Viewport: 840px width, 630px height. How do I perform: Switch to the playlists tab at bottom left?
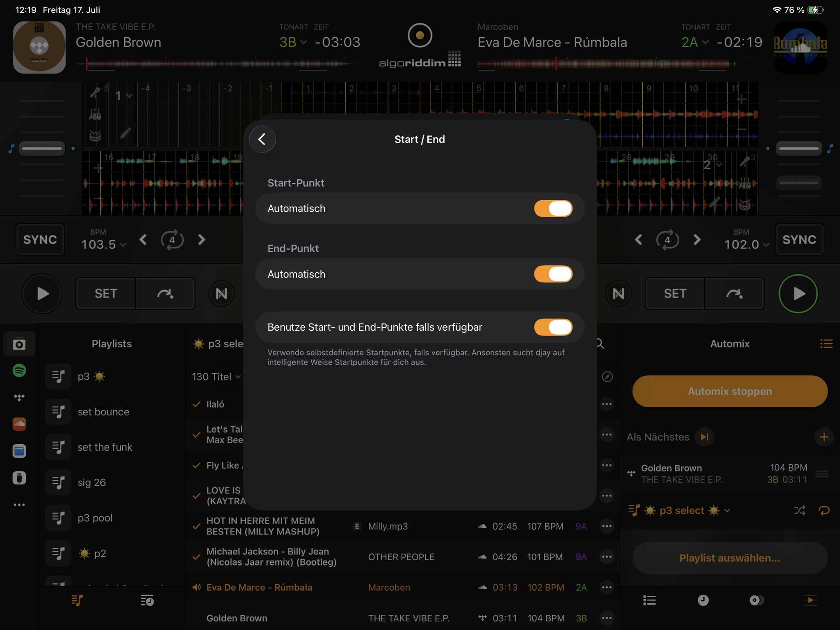click(77, 600)
